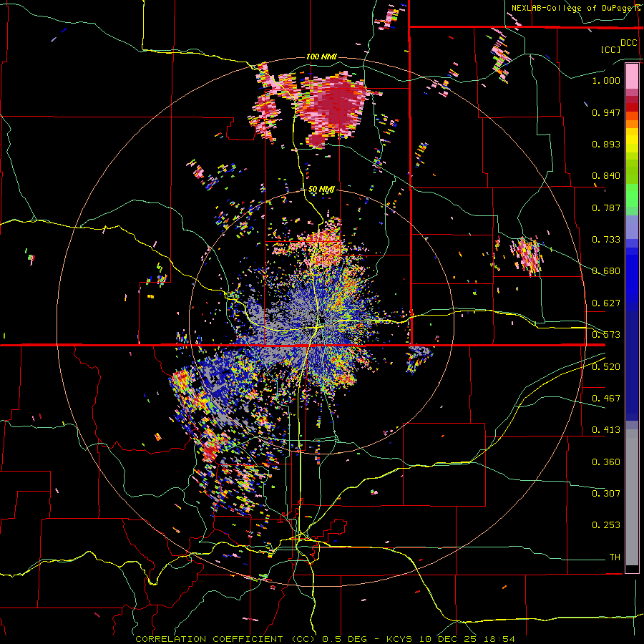Click the 0.467 scale value
The image size is (644, 644).
coord(606,399)
